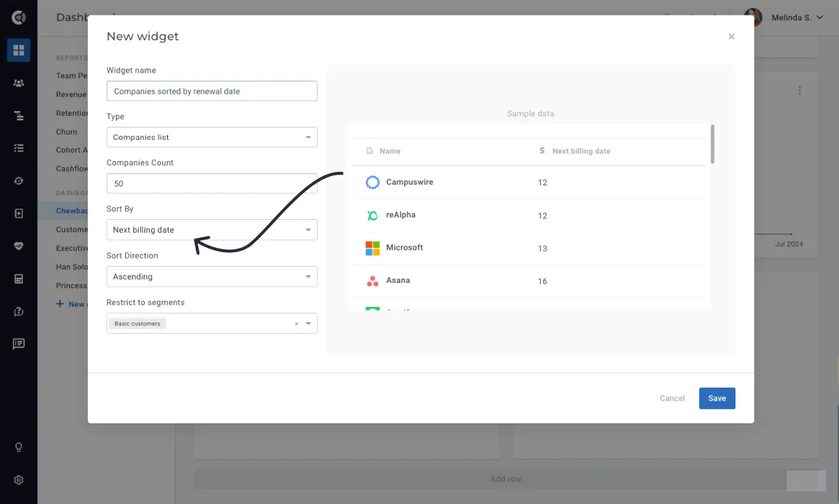Image resolution: width=839 pixels, height=504 pixels.
Task: Click the question chat bubble icon
Action: (x=18, y=312)
